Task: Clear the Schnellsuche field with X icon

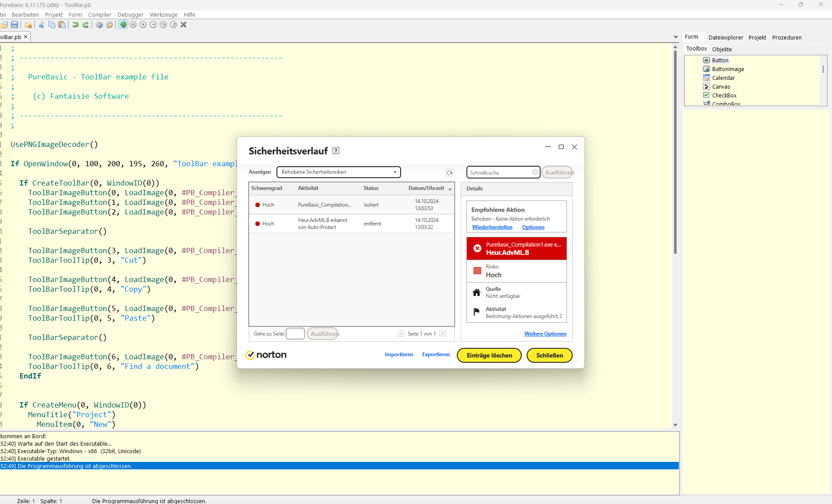Action: pos(535,172)
